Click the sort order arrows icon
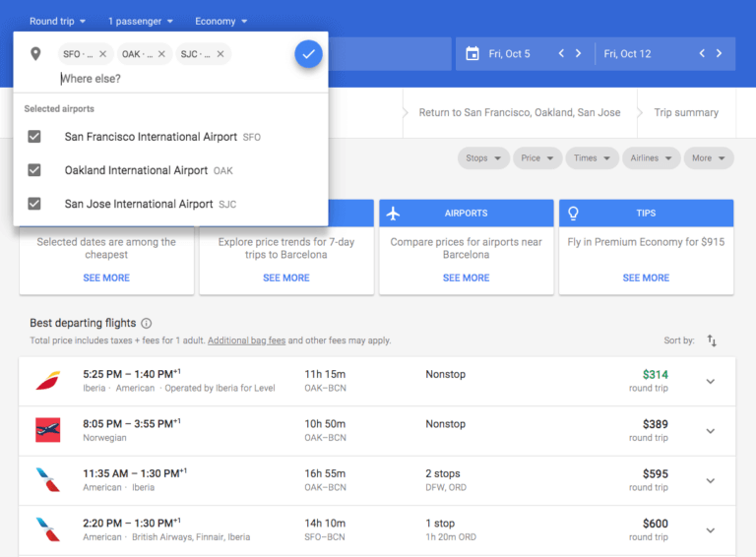The image size is (756, 557). [x=712, y=340]
